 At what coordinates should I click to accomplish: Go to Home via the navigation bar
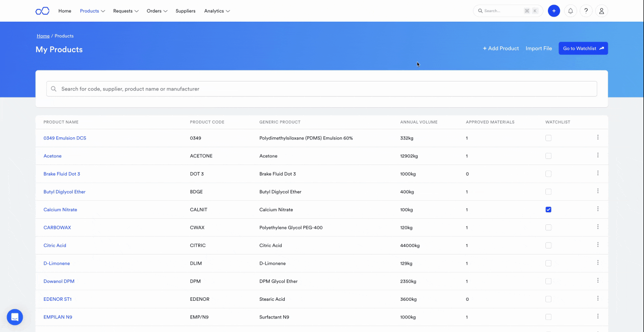pyautogui.click(x=64, y=11)
